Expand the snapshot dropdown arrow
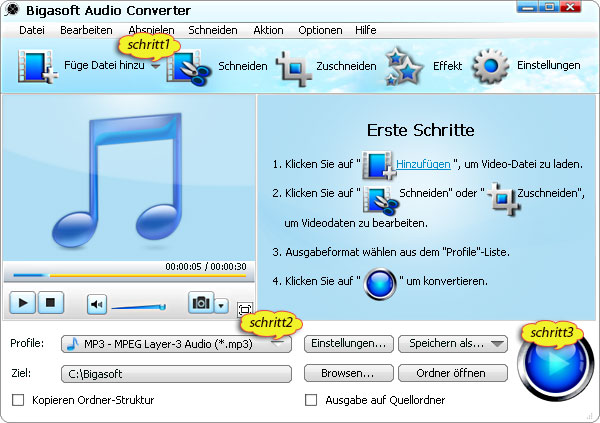This screenshot has width=600, height=423. (221, 306)
